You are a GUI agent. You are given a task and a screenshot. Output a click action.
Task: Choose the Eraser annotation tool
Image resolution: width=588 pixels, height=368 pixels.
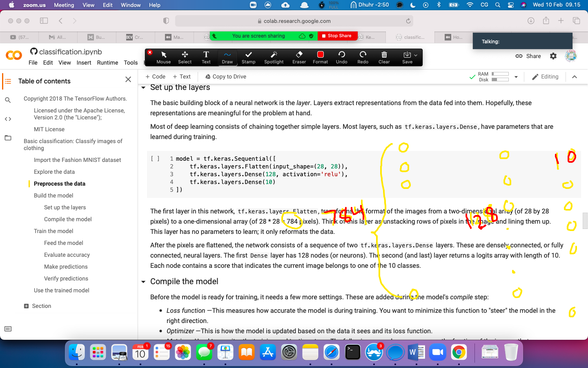pyautogui.click(x=299, y=57)
